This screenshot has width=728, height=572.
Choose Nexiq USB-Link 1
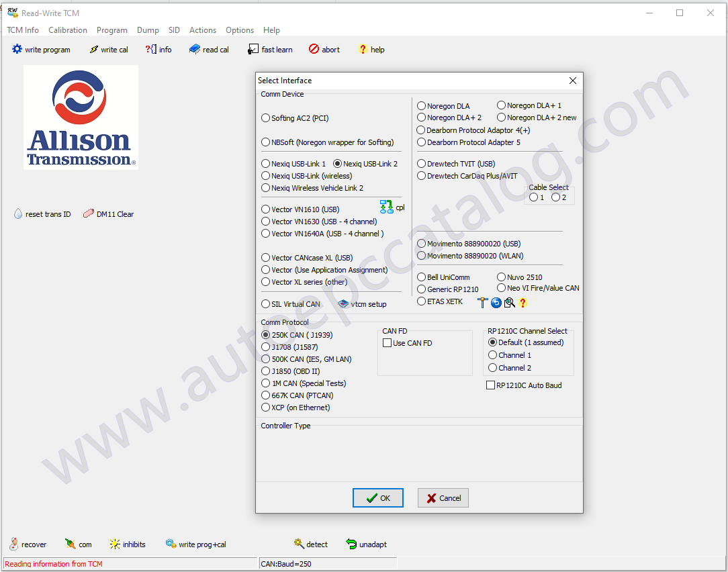[265, 163]
